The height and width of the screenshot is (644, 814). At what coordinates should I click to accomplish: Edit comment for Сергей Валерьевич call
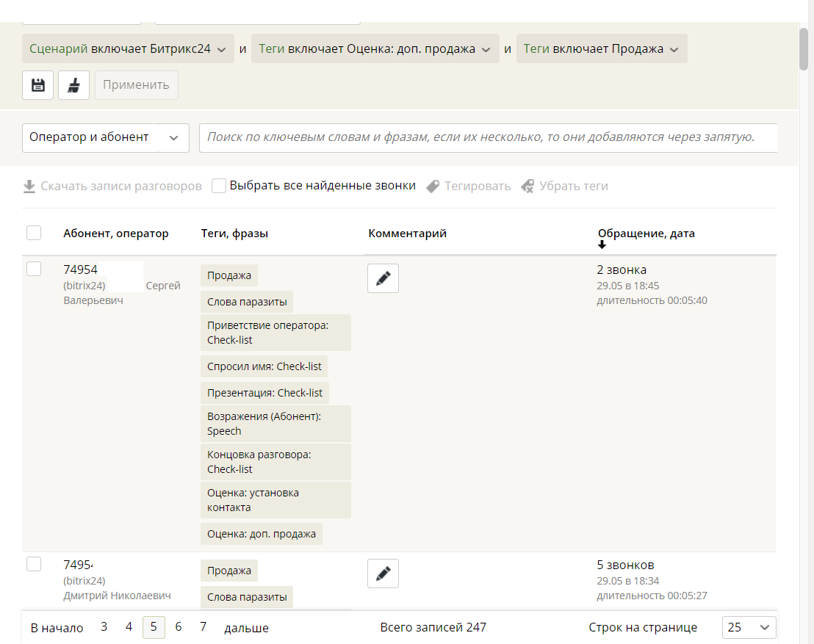click(x=383, y=278)
